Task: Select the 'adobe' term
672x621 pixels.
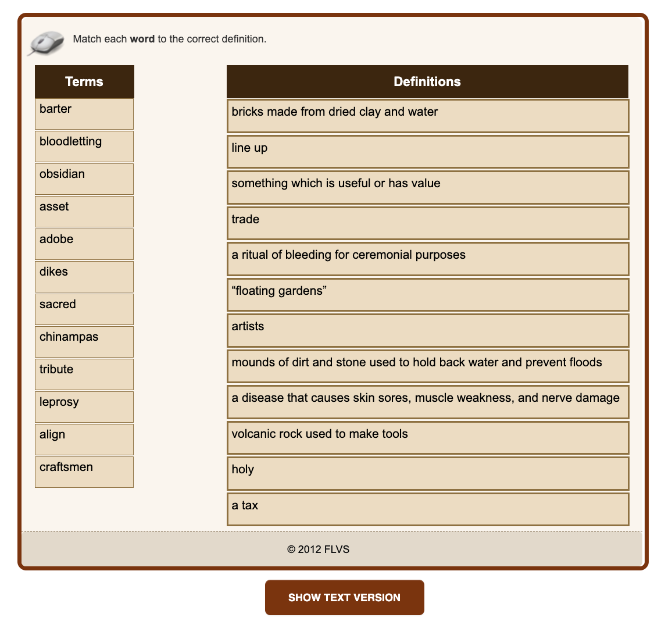Action: point(84,244)
